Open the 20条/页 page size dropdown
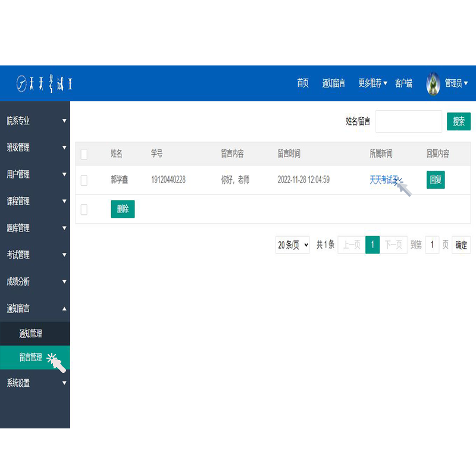 click(293, 245)
